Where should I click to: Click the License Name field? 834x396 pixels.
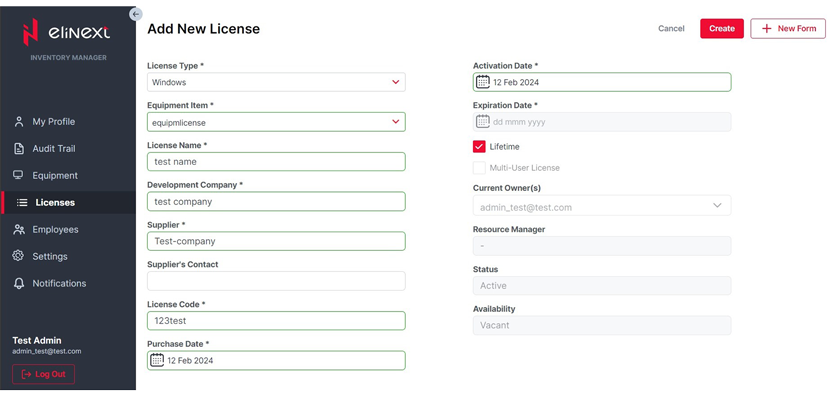coord(276,162)
